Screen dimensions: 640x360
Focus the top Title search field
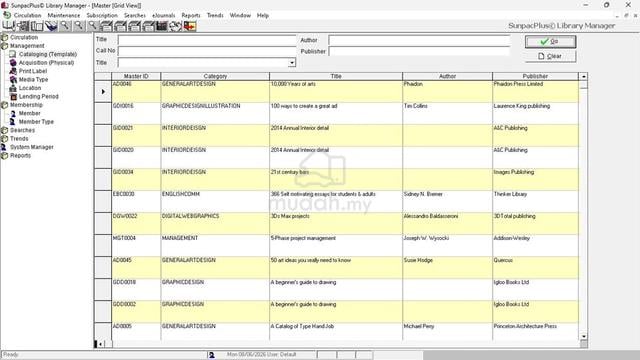tap(207, 40)
